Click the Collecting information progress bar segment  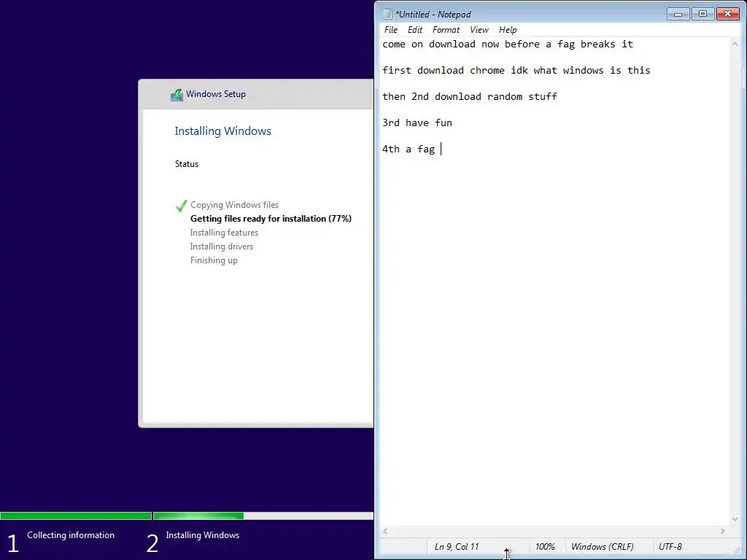click(76, 516)
